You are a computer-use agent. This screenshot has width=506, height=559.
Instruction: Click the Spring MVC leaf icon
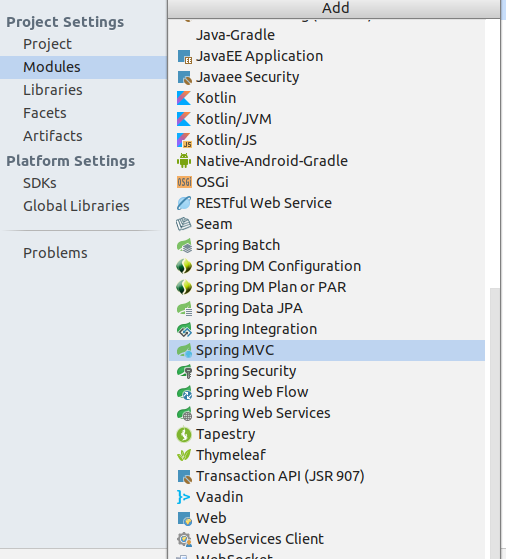point(184,350)
